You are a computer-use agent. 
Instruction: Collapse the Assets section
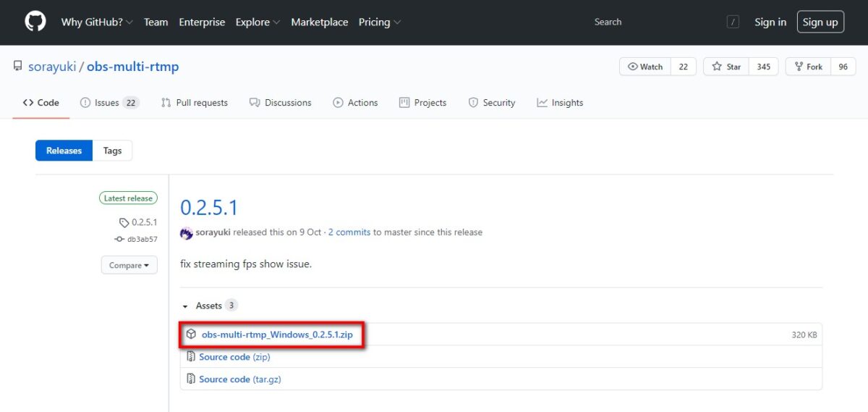tap(185, 306)
